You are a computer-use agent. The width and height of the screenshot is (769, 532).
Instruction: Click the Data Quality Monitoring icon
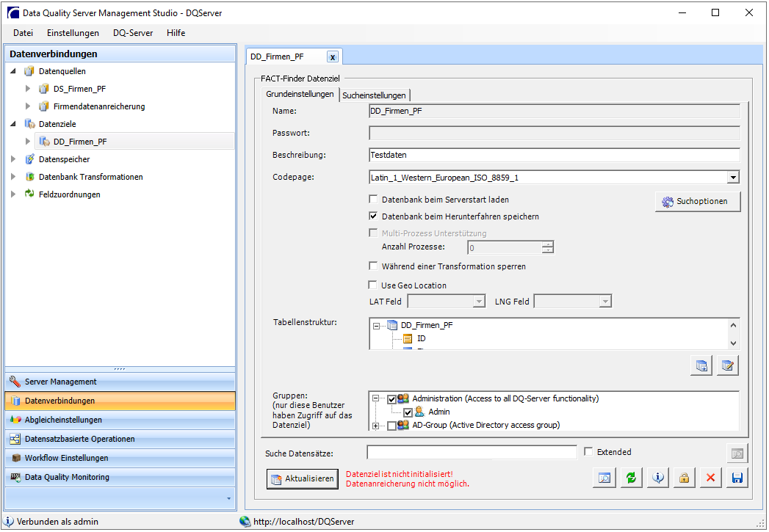15,477
